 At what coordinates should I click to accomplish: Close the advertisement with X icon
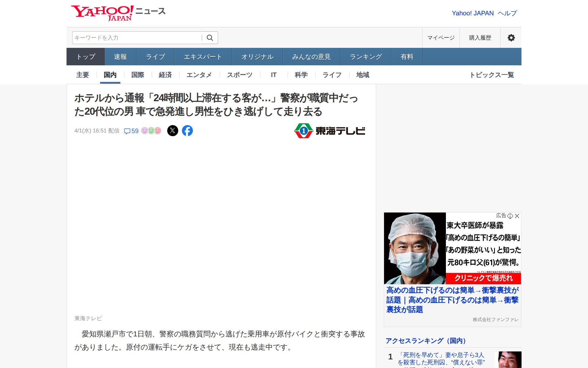(517, 216)
